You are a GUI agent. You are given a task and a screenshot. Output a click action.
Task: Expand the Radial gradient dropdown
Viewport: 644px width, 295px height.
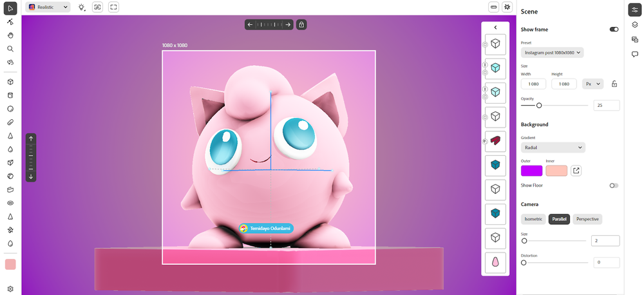click(x=553, y=147)
